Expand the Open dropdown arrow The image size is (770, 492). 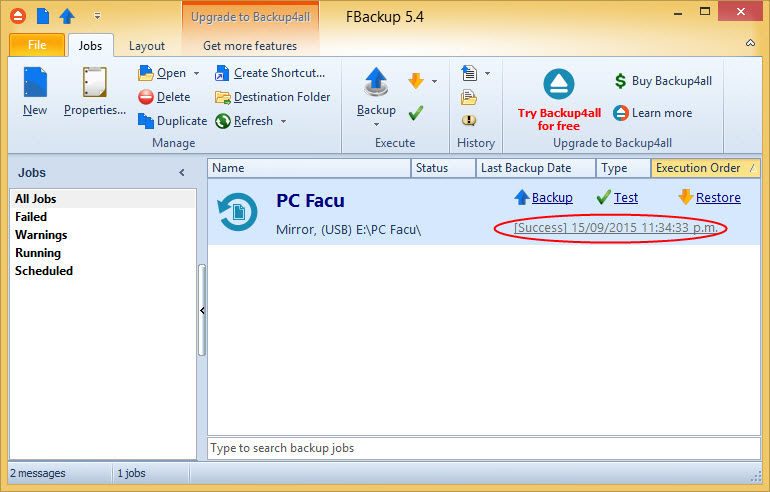196,74
